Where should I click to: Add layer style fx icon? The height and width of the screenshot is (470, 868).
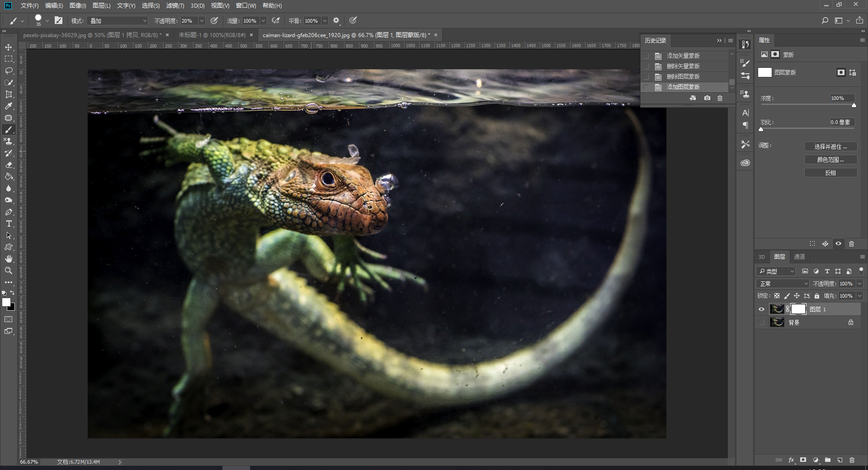coord(791,460)
